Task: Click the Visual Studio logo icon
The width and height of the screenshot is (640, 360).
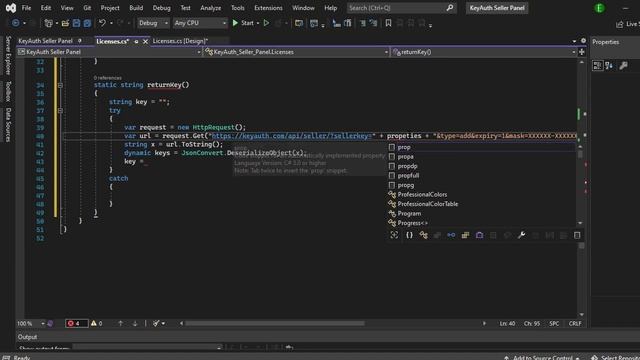Action: (x=11, y=8)
